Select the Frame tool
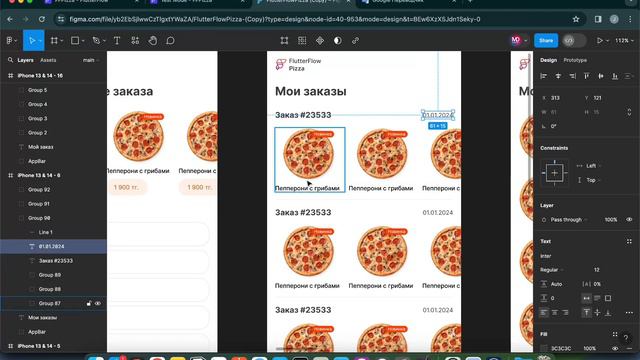The width and height of the screenshot is (640, 360). coord(54,40)
